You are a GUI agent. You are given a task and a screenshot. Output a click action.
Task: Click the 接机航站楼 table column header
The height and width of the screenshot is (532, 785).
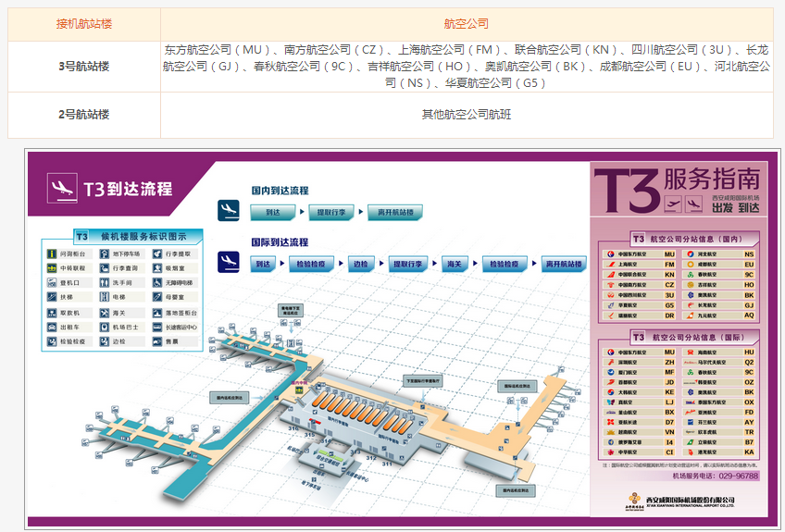pos(84,24)
